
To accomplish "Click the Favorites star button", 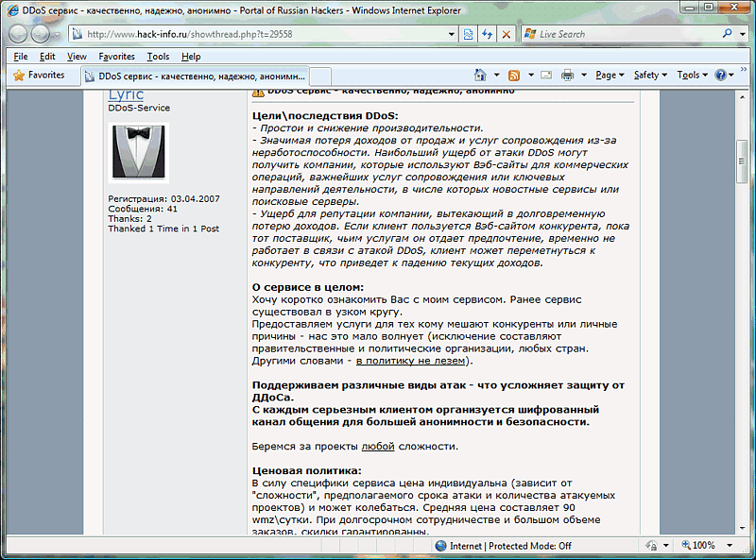I will click(x=39, y=76).
